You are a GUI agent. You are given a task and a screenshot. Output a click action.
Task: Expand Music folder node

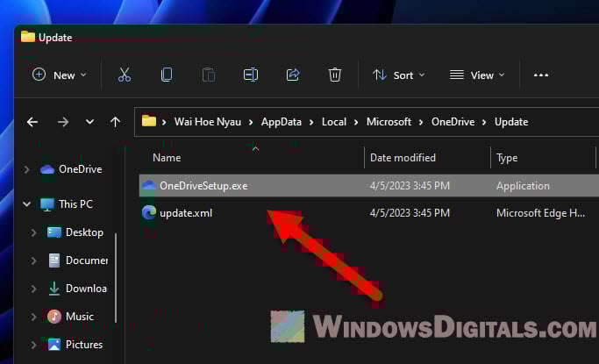pyautogui.click(x=33, y=317)
